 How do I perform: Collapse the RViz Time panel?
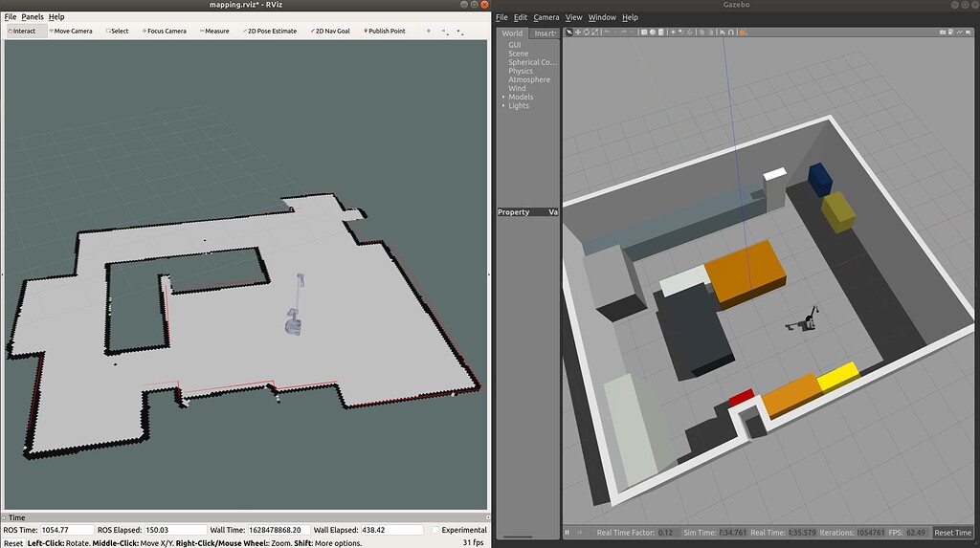coord(4,517)
